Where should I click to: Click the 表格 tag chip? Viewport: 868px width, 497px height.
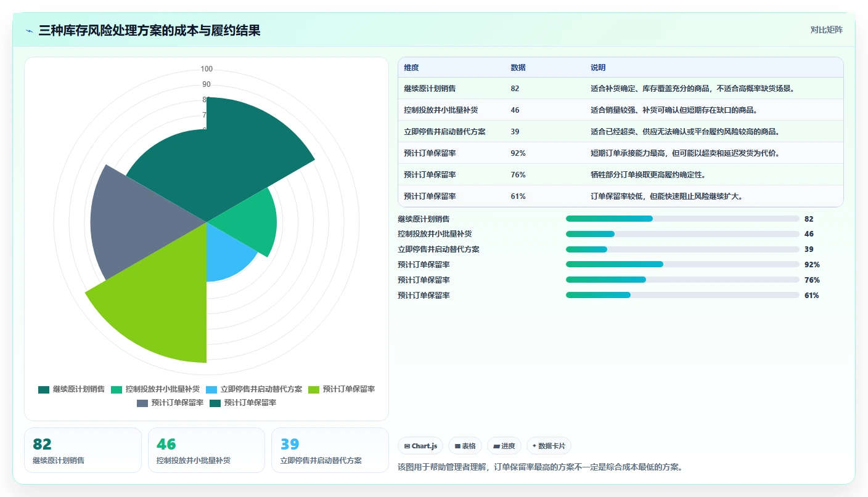click(x=465, y=446)
